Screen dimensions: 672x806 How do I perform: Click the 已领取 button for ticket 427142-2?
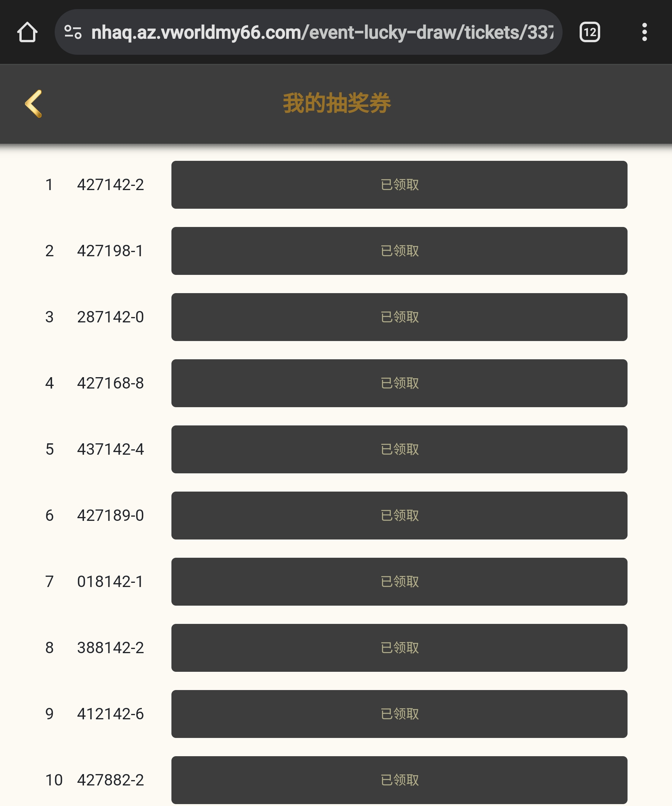click(399, 185)
